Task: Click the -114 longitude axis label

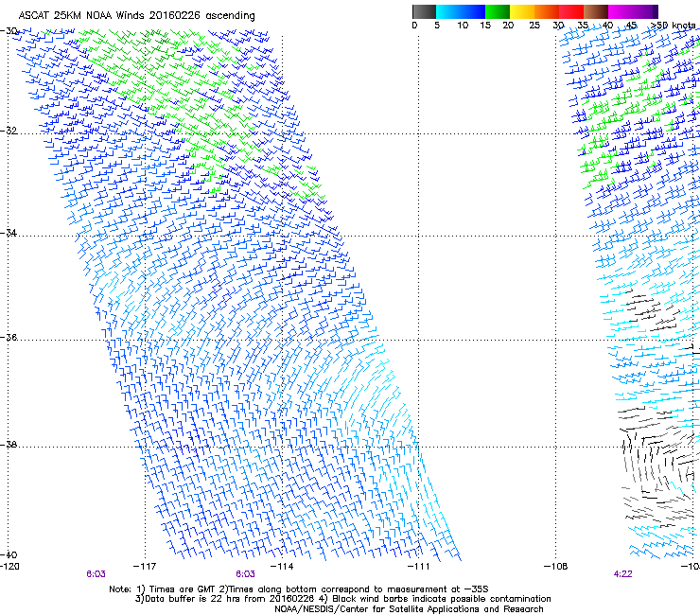Action: coord(282,567)
